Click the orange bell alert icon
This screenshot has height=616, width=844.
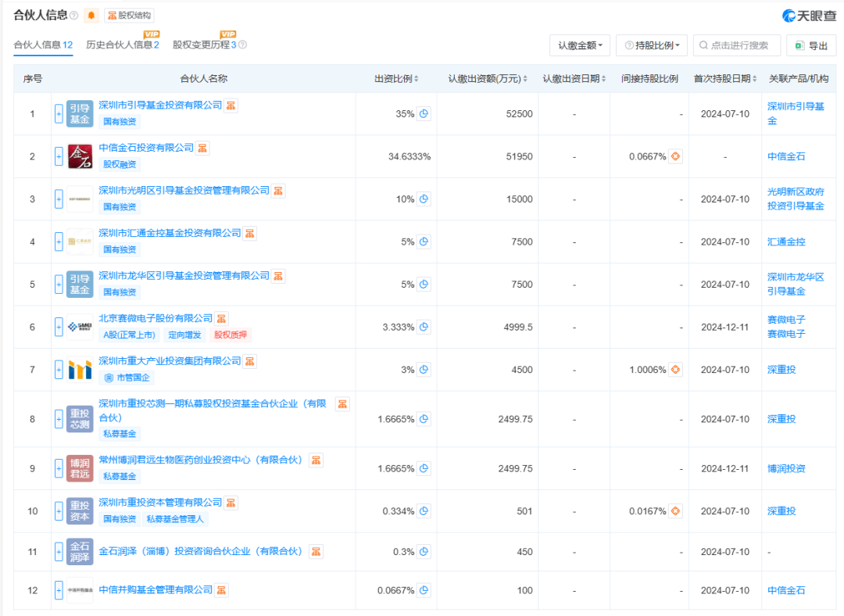[x=91, y=16]
